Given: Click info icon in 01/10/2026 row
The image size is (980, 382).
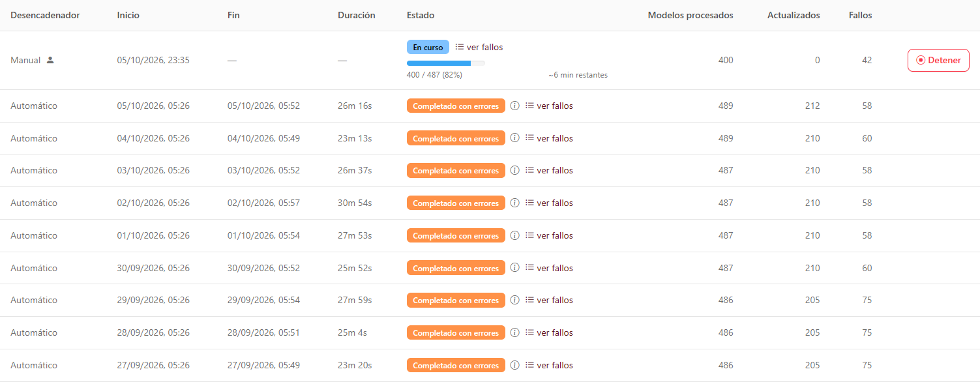Looking at the screenshot, I should pyautogui.click(x=514, y=235).
